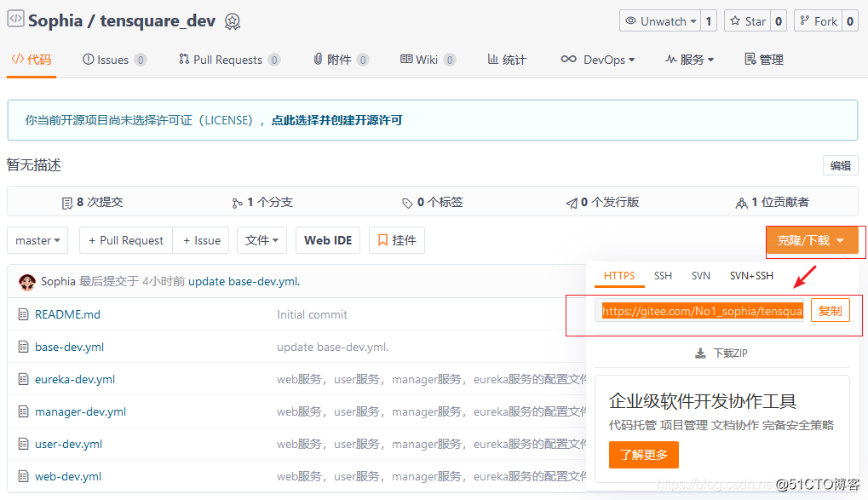Click the file icon next to base-dev.yml
Viewport: 868px width, 500px height.
tap(23, 348)
